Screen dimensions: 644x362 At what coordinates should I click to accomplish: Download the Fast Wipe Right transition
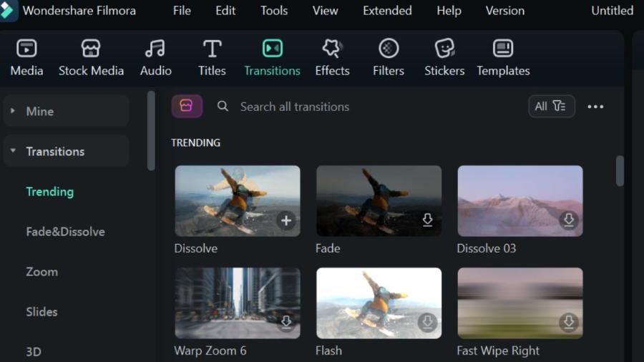(569, 322)
